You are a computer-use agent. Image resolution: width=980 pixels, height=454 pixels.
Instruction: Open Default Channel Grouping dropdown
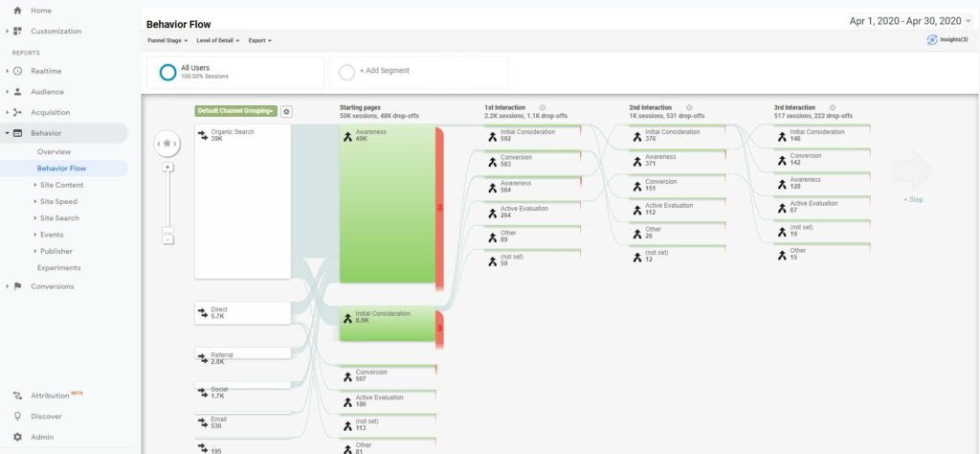(235, 111)
